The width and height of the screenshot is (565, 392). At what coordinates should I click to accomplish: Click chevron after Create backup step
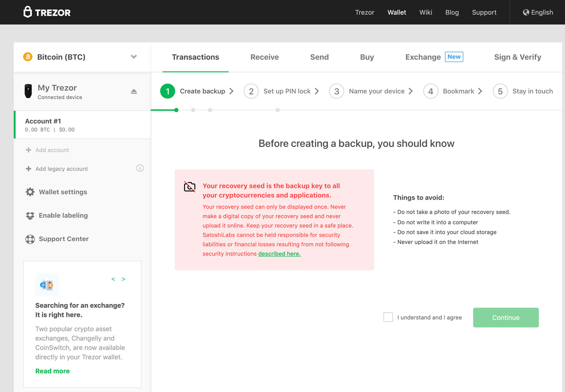[231, 91]
